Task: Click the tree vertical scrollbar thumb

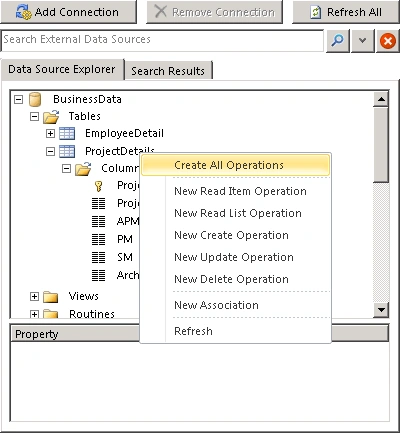Action: [381, 144]
